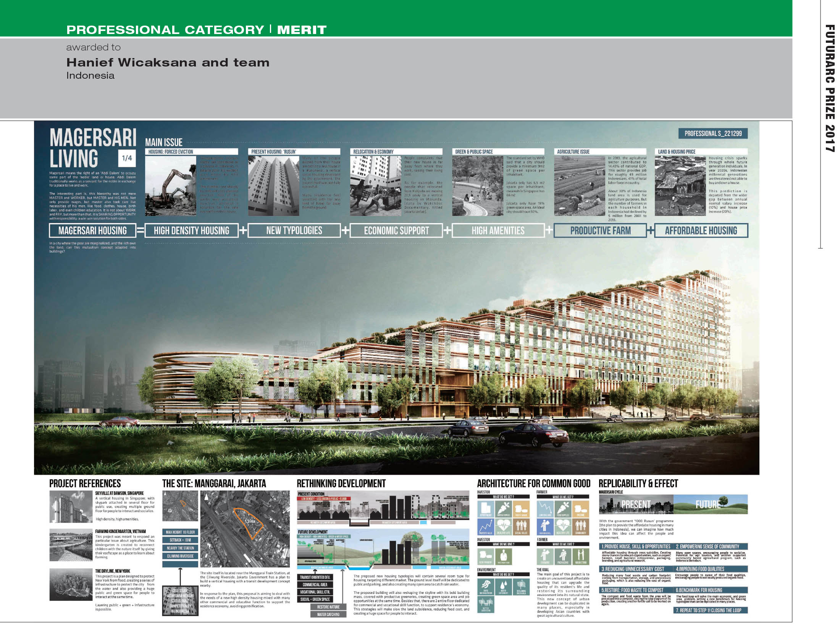840x624 pixels.
Task: Click the Agriculture Issue farm photo
Action: tap(579, 186)
